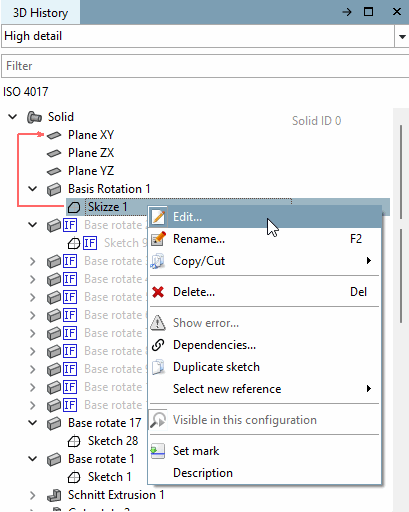
Task: Collapse the Basis Rotation 1 node
Action: tap(32, 189)
